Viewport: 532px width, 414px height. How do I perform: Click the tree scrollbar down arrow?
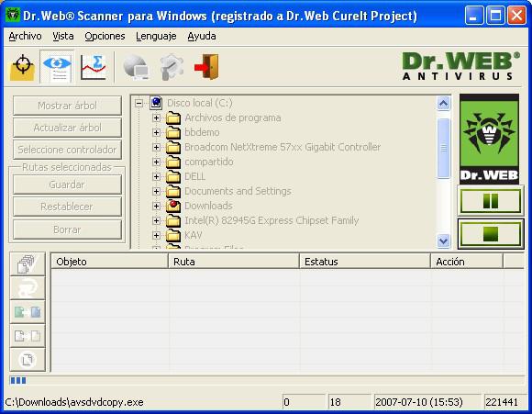443,241
